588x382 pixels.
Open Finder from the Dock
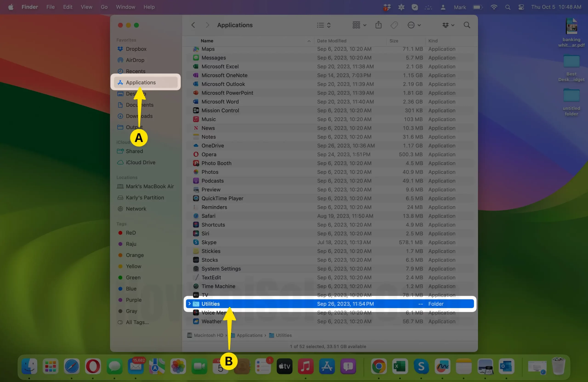pos(29,366)
